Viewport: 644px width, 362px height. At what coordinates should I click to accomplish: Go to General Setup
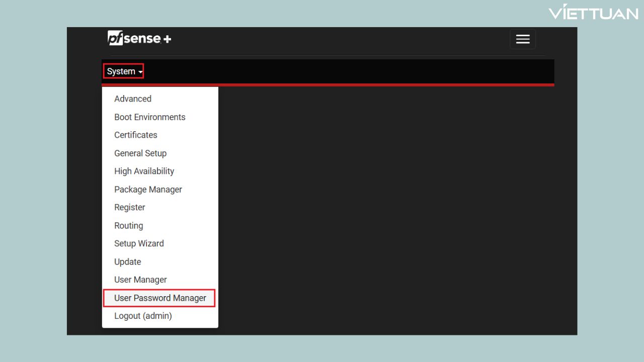pyautogui.click(x=140, y=153)
